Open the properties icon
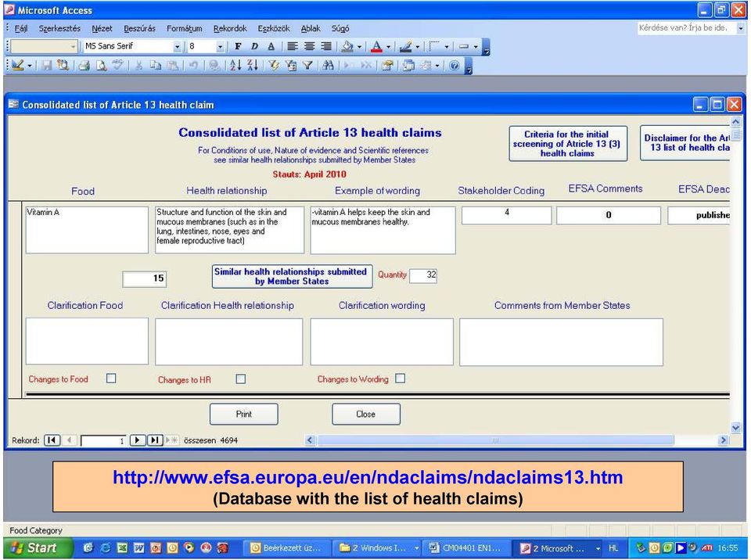This screenshot has width=751, height=560. (387, 65)
